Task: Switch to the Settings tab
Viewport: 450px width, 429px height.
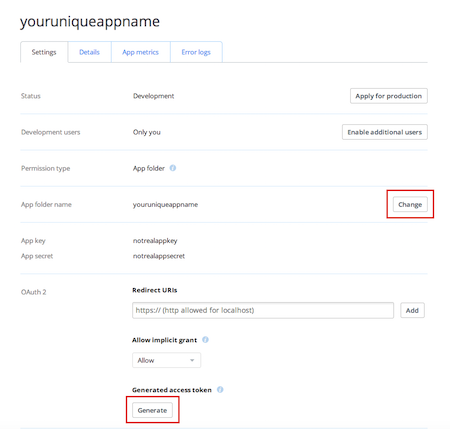Action: [x=44, y=52]
